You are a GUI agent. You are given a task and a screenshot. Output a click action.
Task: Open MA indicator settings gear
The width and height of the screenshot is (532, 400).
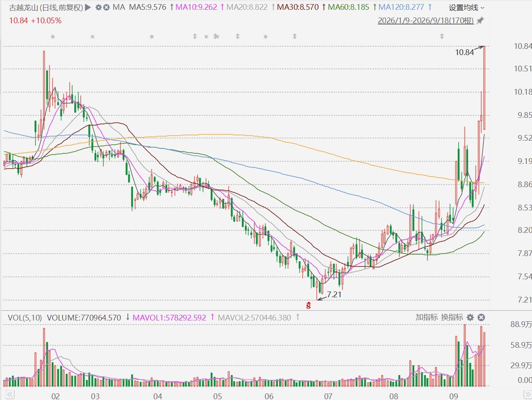pyautogui.click(x=99, y=7)
